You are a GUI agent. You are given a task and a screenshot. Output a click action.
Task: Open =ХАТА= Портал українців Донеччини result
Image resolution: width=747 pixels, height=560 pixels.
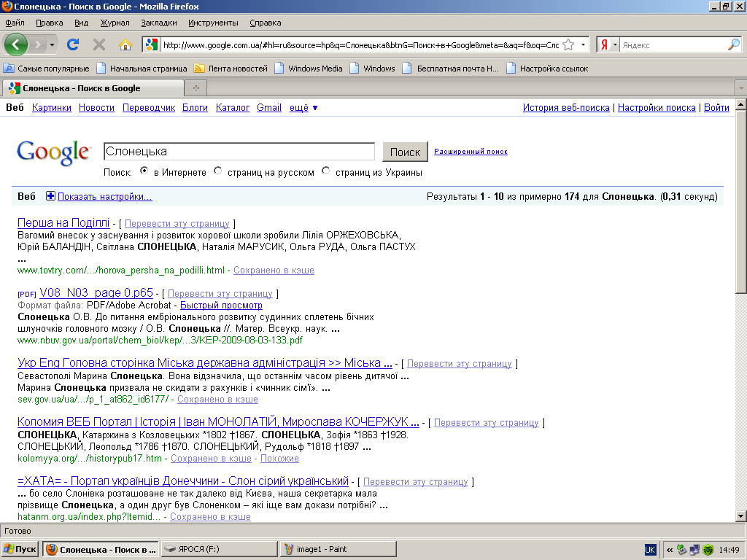(183, 481)
